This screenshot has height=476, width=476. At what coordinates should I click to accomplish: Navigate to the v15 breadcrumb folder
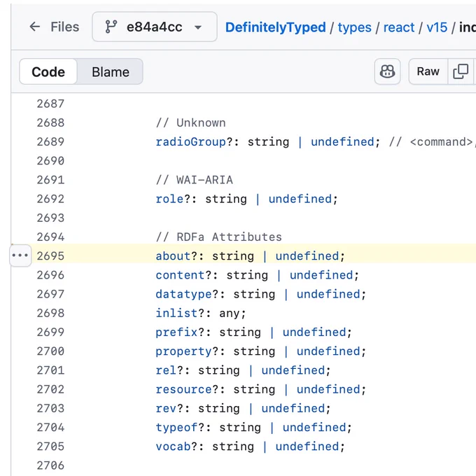pos(437,27)
